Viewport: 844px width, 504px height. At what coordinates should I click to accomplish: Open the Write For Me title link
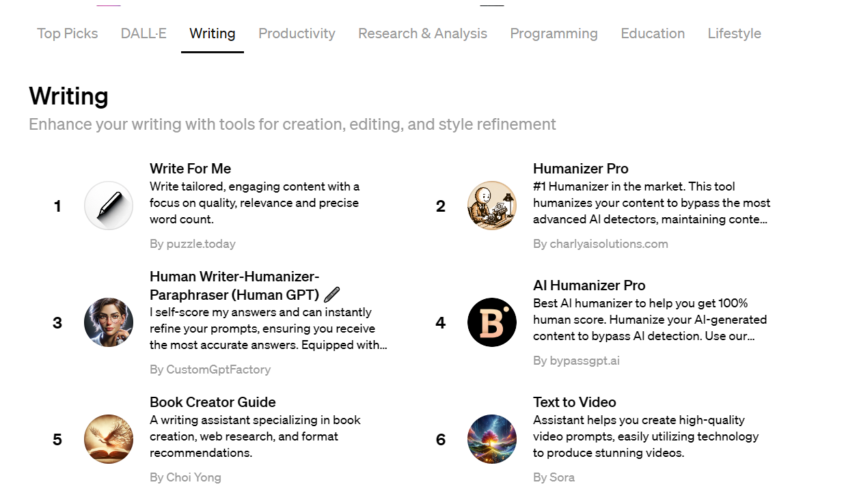point(191,169)
